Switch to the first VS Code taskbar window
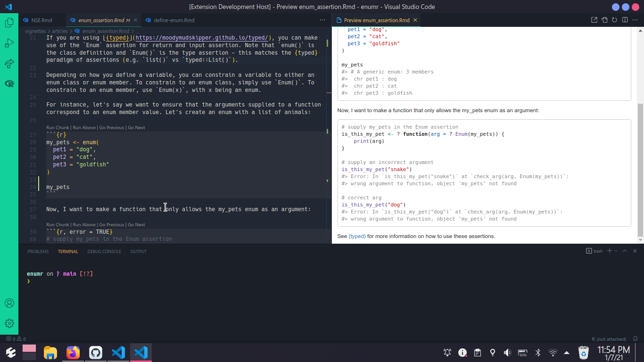Image resolution: width=644 pixels, height=362 pixels. [118, 352]
